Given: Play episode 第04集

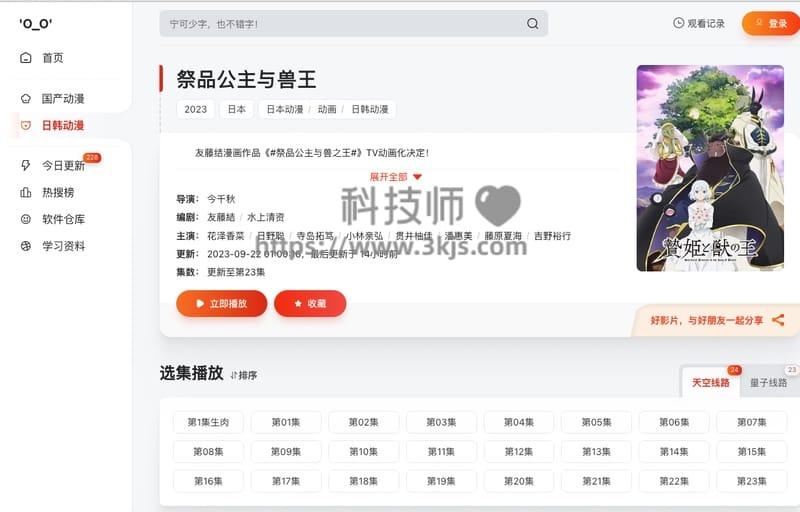Looking at the screenshot, I should click(519, 422).
